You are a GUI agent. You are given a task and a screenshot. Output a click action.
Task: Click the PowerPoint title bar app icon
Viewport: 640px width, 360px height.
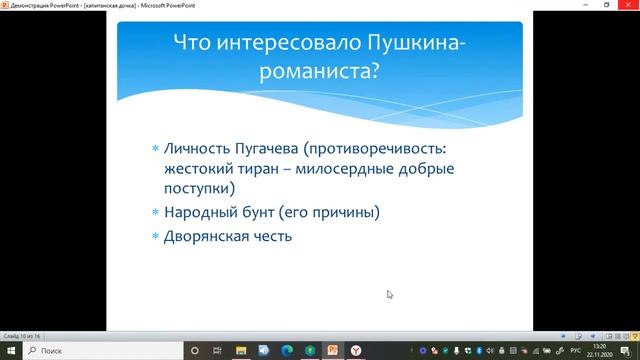(x=4, y=5)
